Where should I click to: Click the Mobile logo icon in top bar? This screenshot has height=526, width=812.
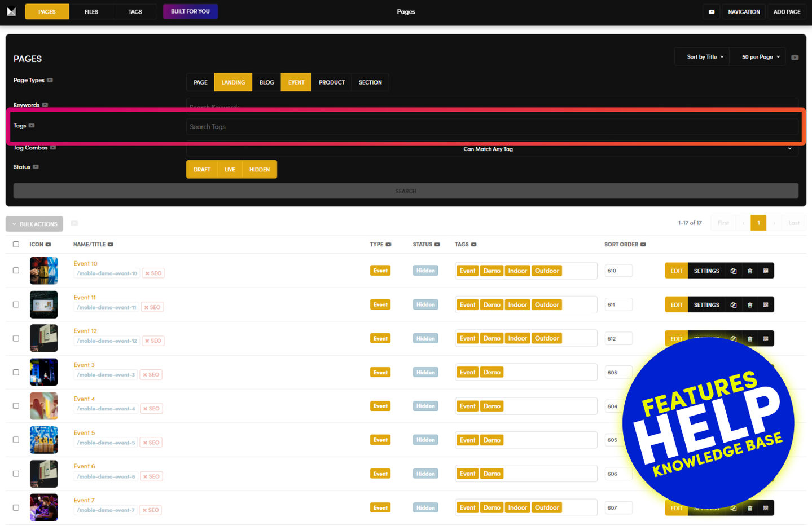point(11,11)
